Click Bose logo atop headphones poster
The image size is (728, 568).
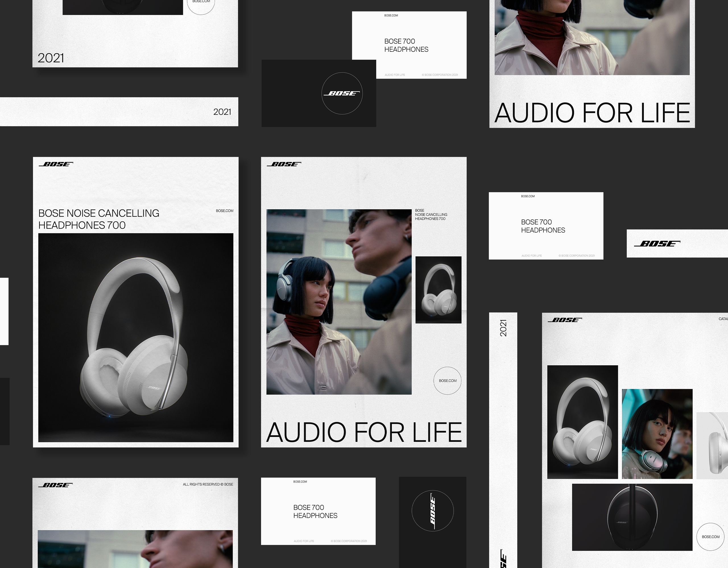tap(56, 164)
